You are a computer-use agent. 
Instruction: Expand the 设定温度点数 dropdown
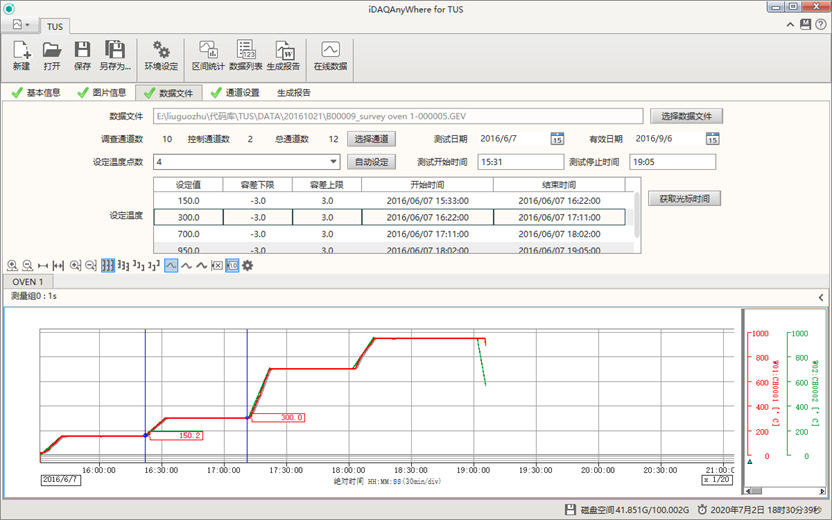(x=333, y=161)
